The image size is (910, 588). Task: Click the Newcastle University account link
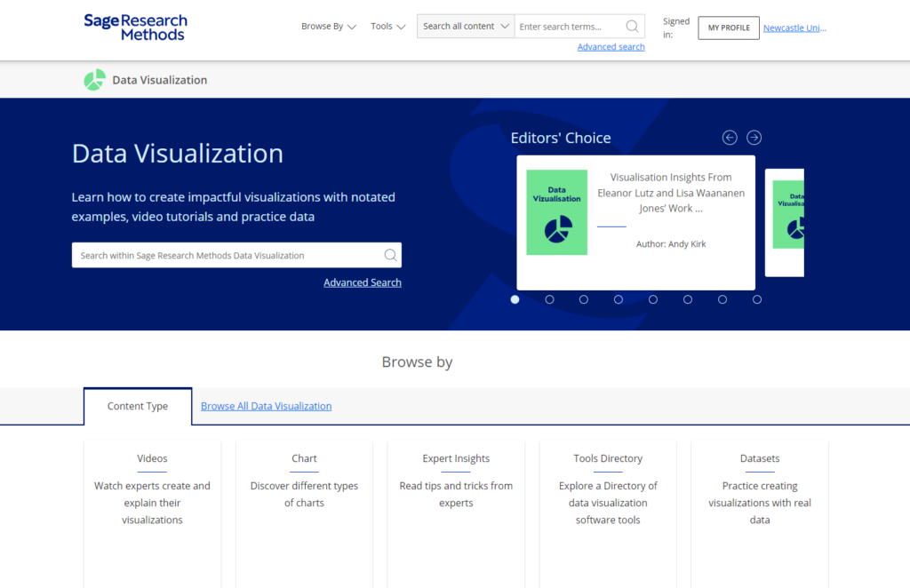tap(794, 28)
